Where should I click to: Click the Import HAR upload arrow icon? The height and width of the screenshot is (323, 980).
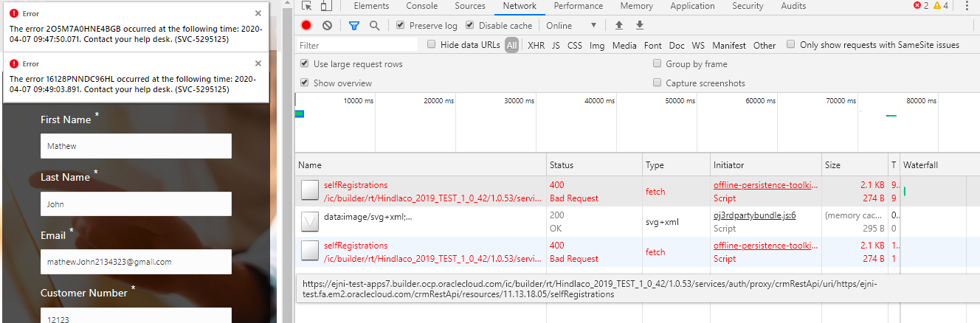(619, 25)
